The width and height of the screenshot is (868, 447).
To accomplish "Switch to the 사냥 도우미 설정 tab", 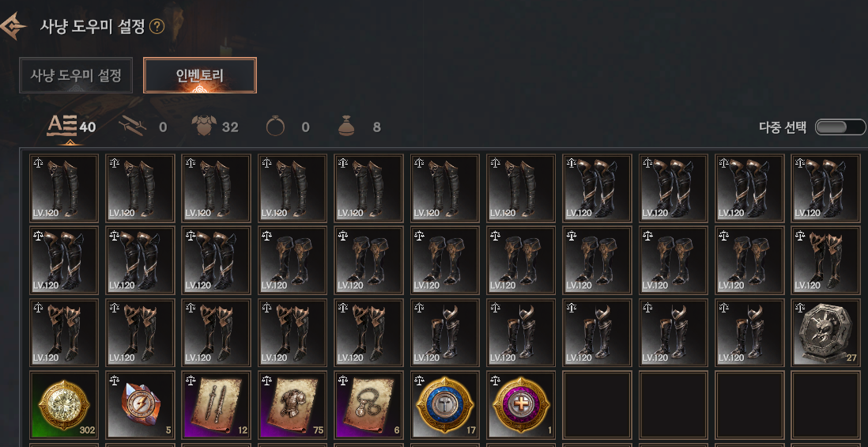I will pyautogui.click(x=76, y=75).
